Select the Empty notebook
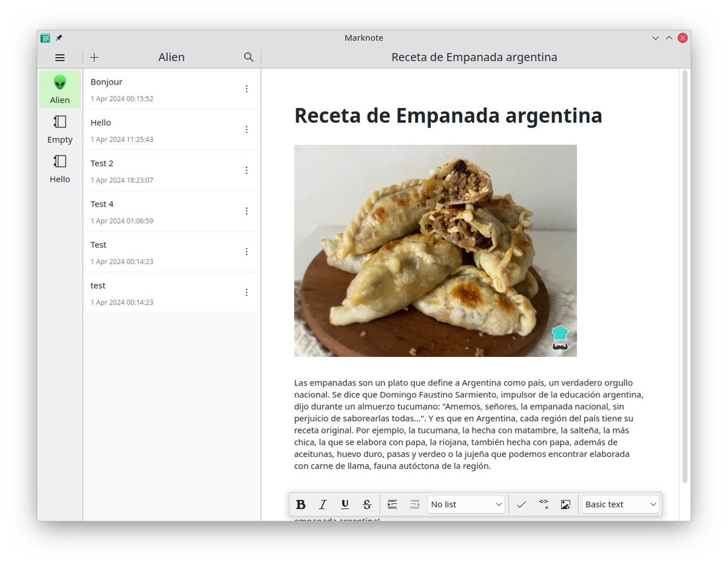Screen dimensions: 728x565 click(59, 129)
